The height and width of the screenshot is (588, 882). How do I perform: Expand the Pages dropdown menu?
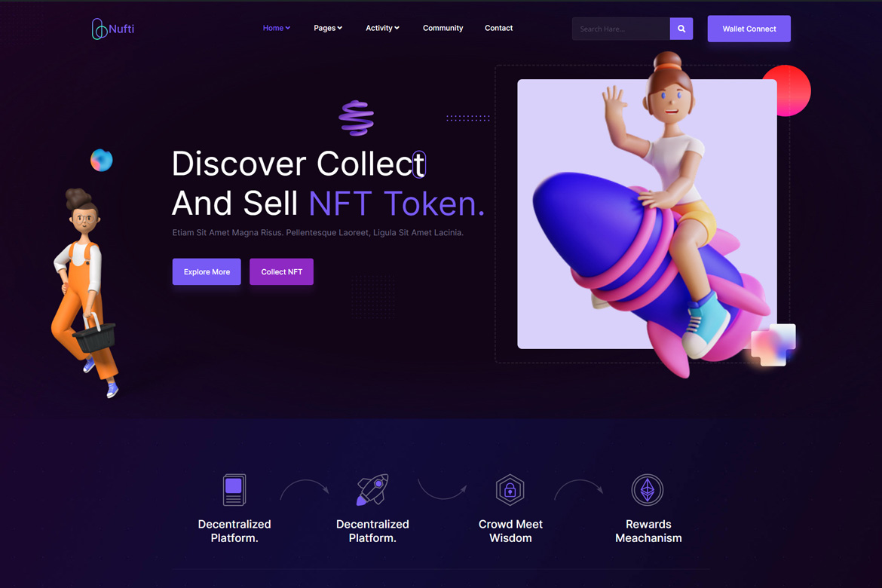[328, 28]
